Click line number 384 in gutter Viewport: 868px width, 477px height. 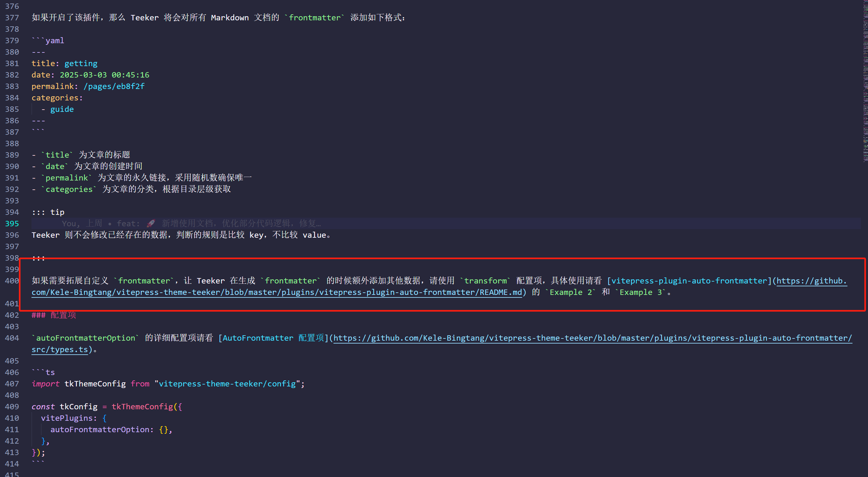point(12,98)
